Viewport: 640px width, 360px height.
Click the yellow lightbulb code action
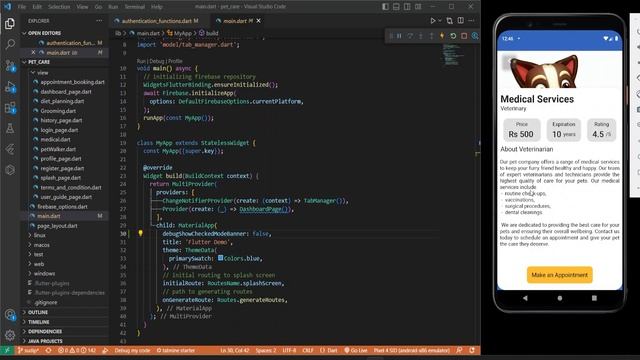click(x=140, y=233)
